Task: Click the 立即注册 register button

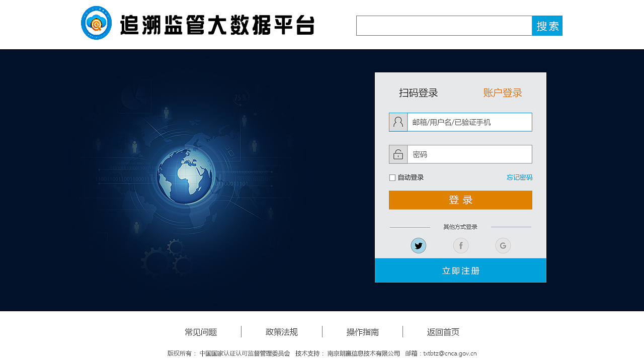Action: (x=460, y=270)
